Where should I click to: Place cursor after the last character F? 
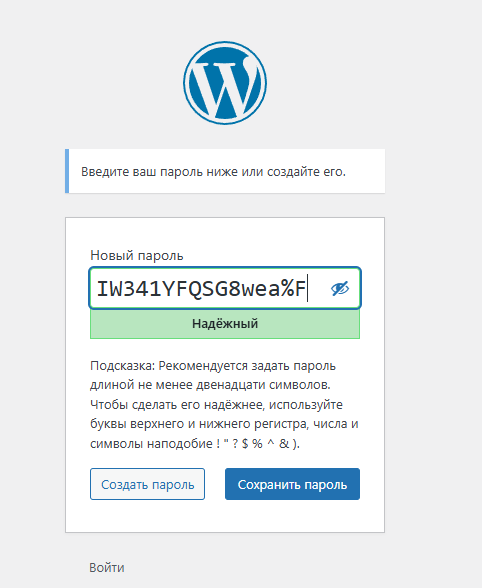pos(307,289)
